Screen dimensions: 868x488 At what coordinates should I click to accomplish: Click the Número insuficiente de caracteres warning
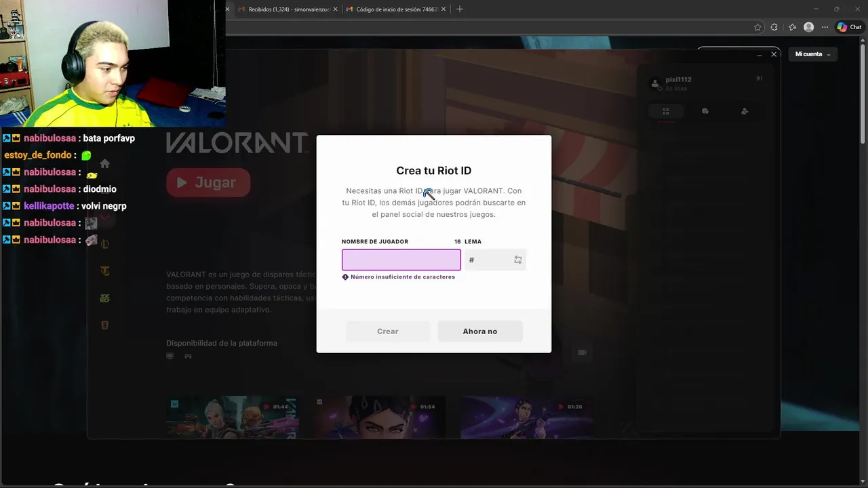[x=399, y=277]
